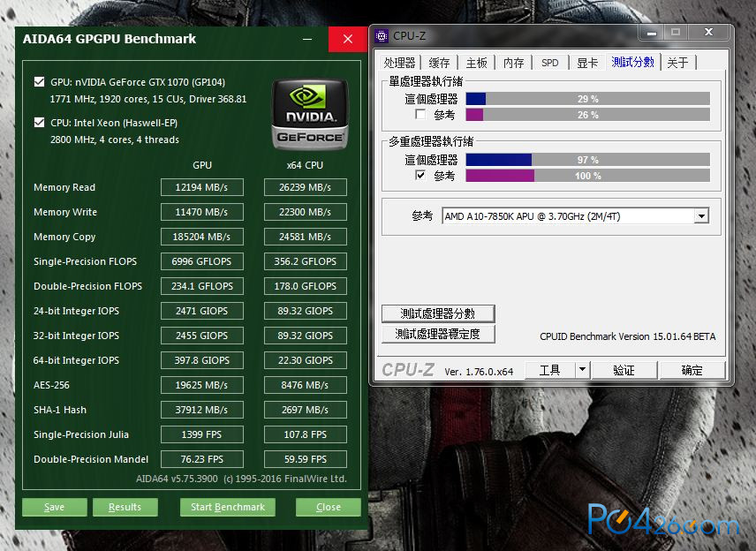The width and height of the screenshot is (756, 551).
Task: Open the 关于 tab
Action: (678, 63)
